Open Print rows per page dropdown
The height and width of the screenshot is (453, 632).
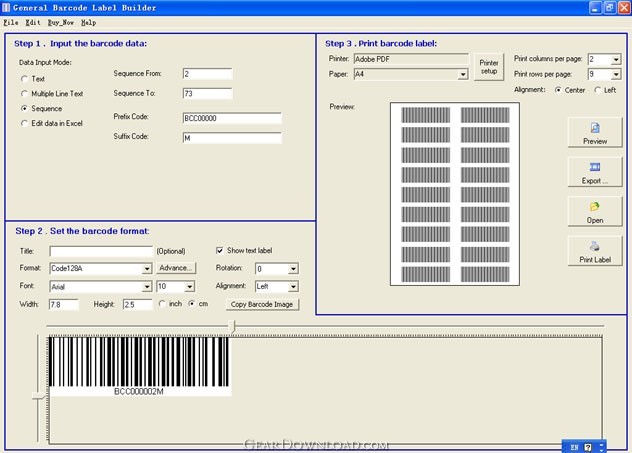click(x=615, y=74)
